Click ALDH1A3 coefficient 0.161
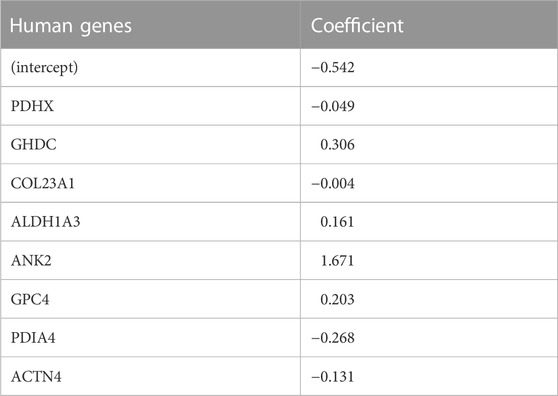This screenshot has width=558, height=396. [x=337, y=222]
